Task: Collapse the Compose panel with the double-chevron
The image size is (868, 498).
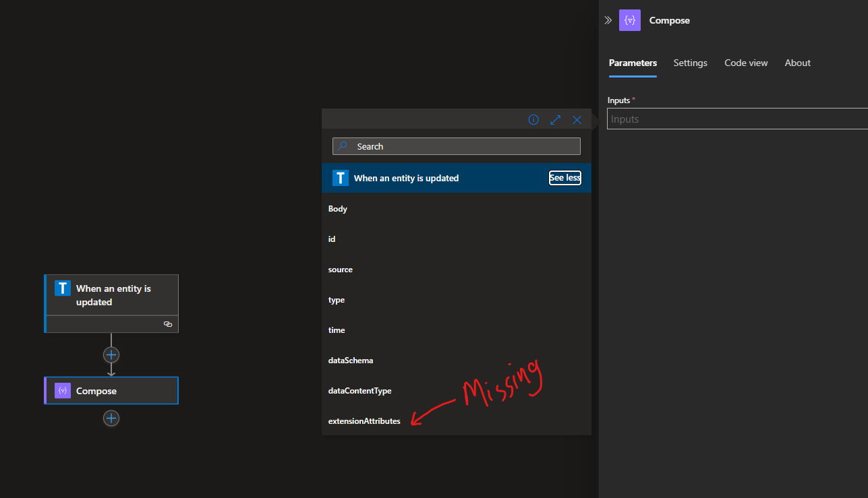Action: (608, 20)
